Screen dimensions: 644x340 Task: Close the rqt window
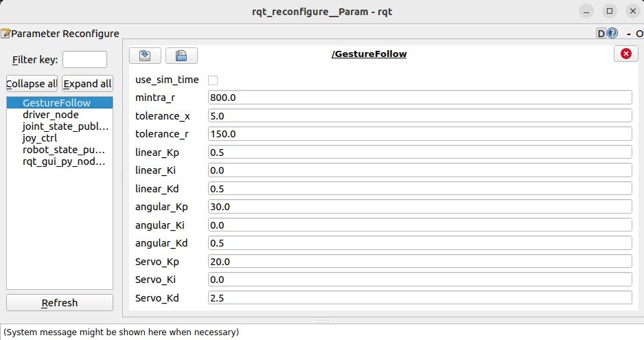click(633, 11)
